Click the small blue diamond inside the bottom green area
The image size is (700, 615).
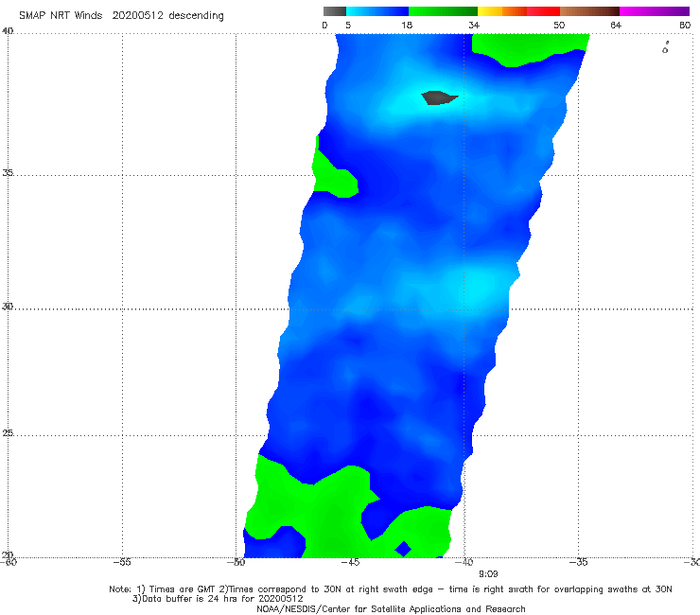click(x=404, y=549)
